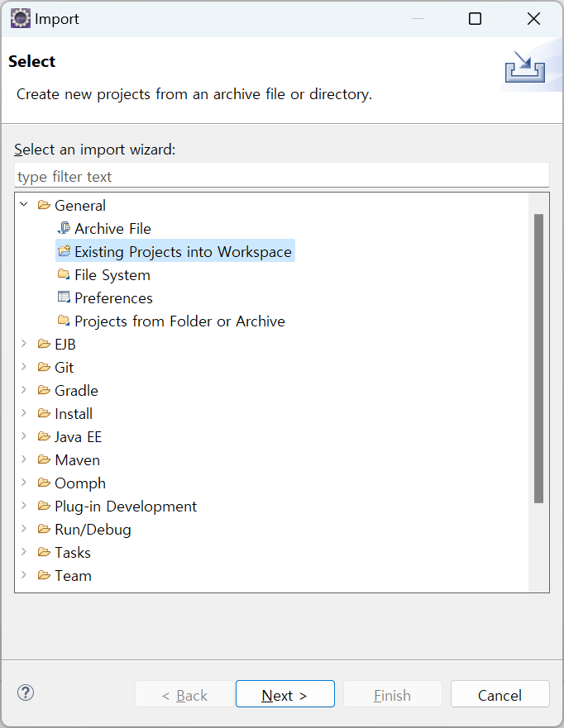Click the Plug-in Development folder icon

(x=44, y=506)
